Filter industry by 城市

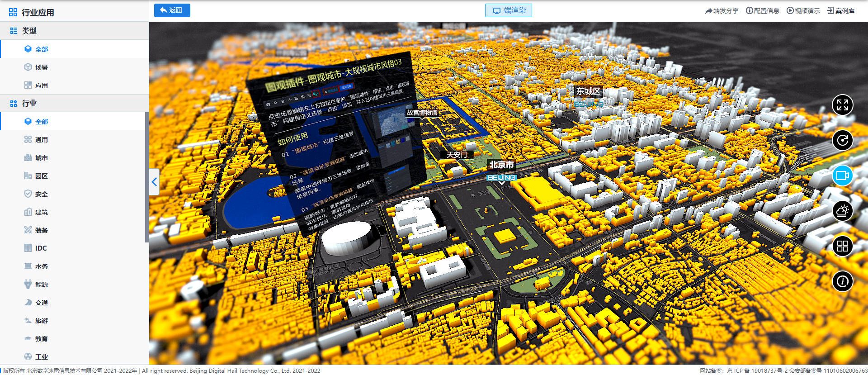[x=41, y=158]
